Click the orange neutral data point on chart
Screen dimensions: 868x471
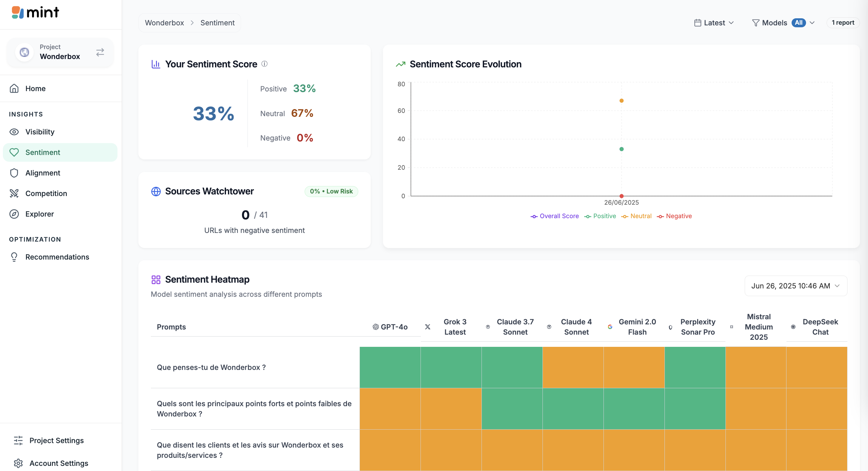click(621, 101)
